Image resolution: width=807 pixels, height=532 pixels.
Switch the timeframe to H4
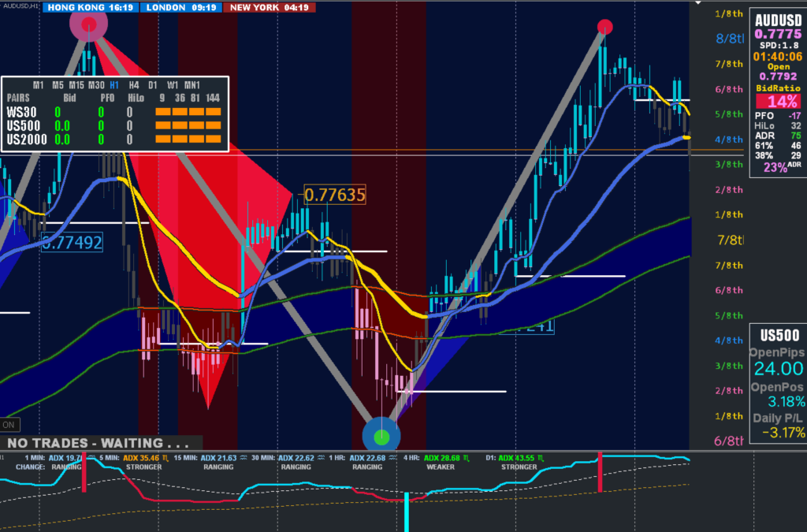pyautogui.click(x=133, y=85)
